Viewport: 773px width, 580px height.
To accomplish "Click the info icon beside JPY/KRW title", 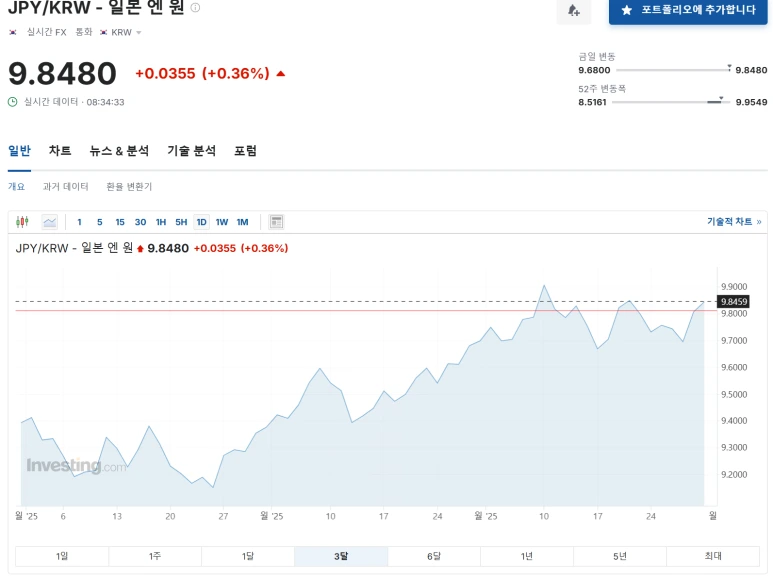I will (195, 7).
